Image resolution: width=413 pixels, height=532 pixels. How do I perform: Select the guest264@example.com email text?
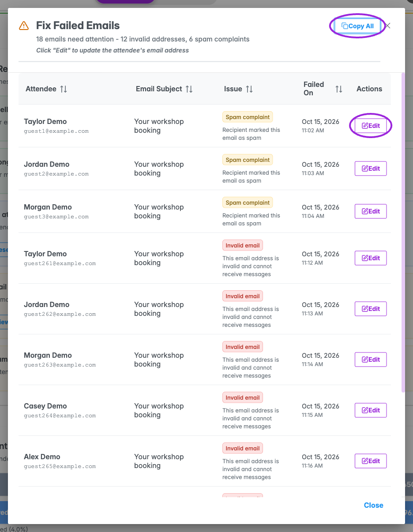pos(60,416)
